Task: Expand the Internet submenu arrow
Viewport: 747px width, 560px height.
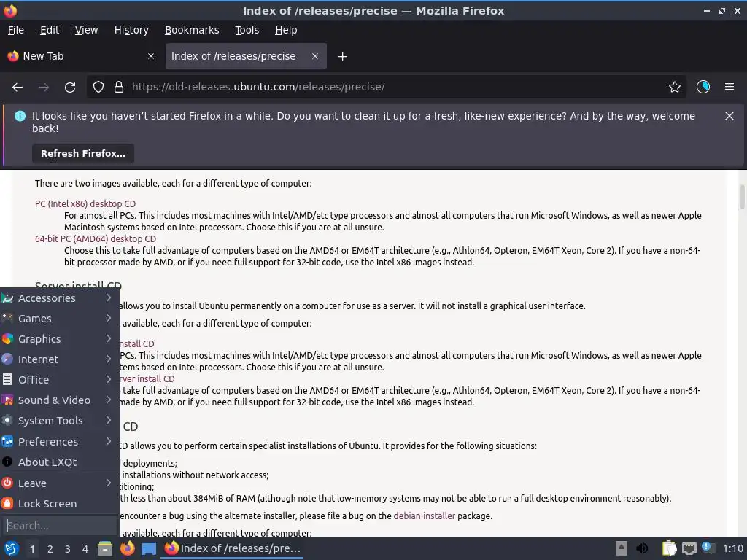Action: (109, 359)
